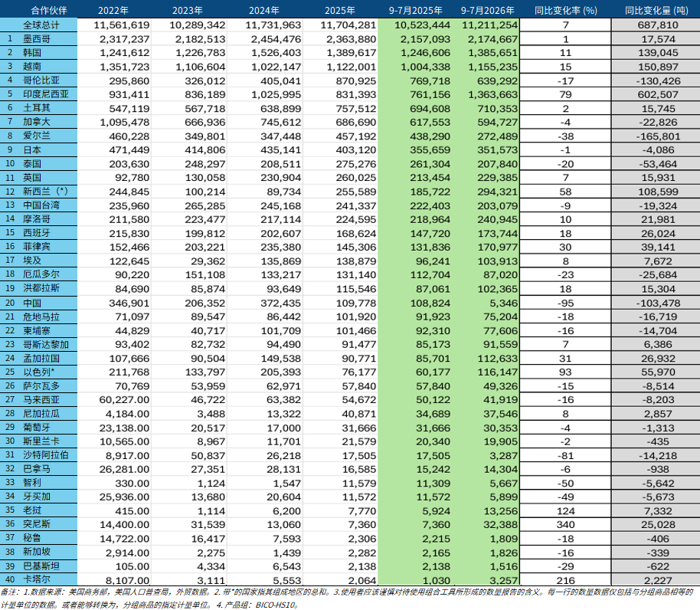Select the 智利 row label

pos(32,483)
